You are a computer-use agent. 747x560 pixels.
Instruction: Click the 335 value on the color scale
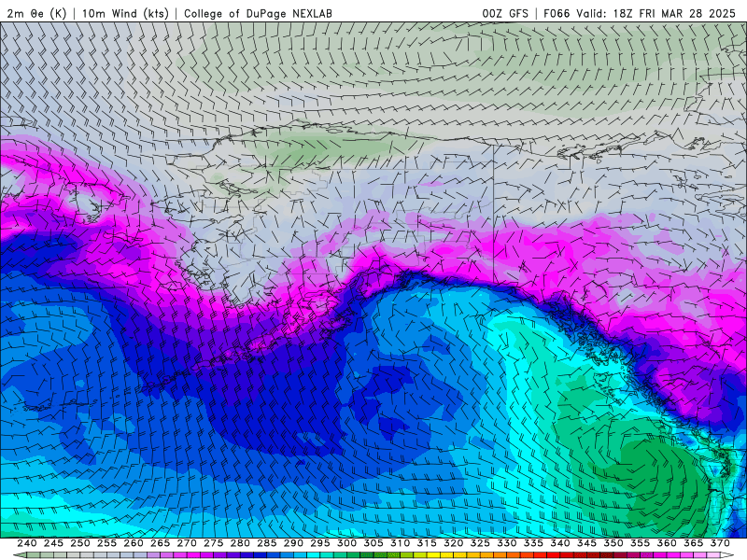pyautogui.click(x=533, y=543)
